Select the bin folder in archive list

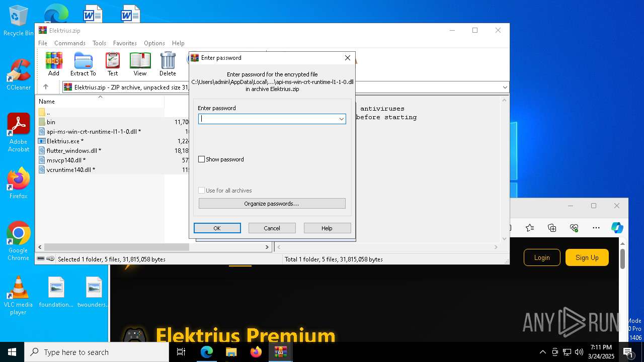(x=51, y=122)
